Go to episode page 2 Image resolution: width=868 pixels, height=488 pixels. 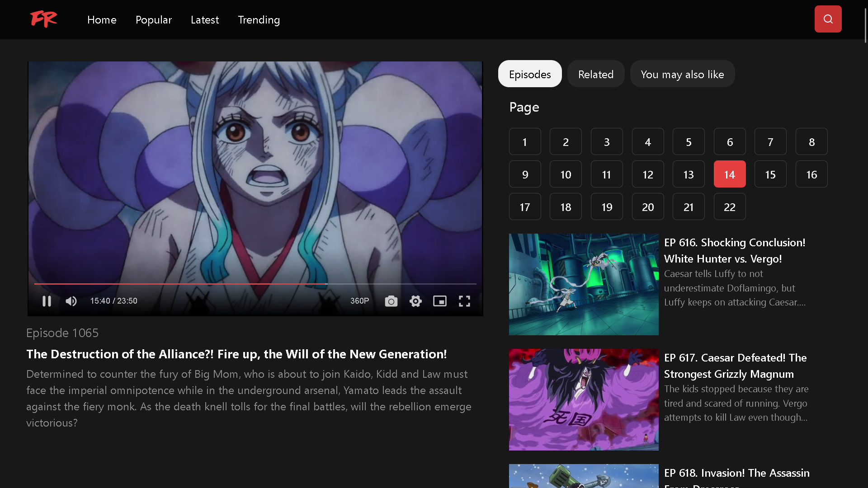(x=566, y=142)
